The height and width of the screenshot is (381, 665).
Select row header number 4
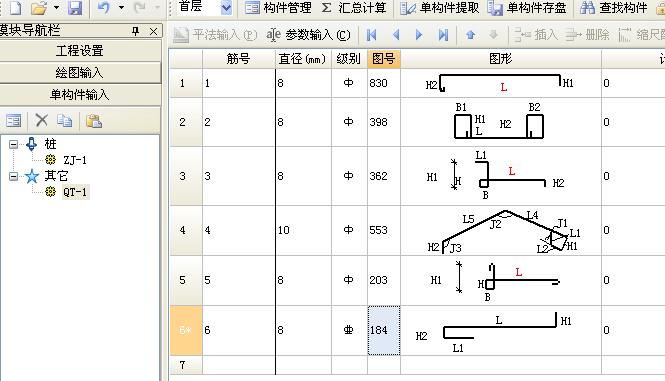pos(186,230)
